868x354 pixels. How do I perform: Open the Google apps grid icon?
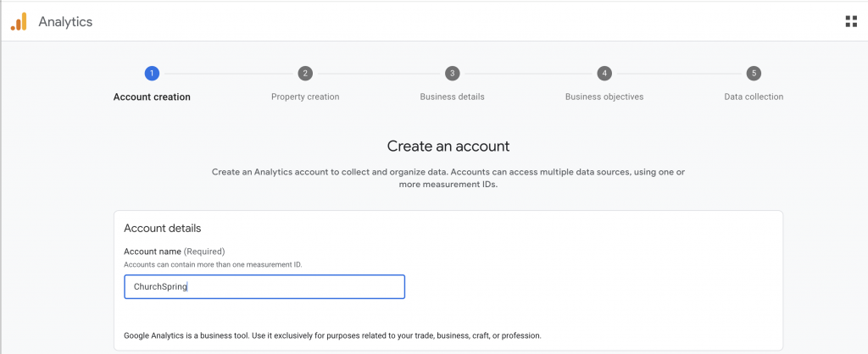pos(851,21)
